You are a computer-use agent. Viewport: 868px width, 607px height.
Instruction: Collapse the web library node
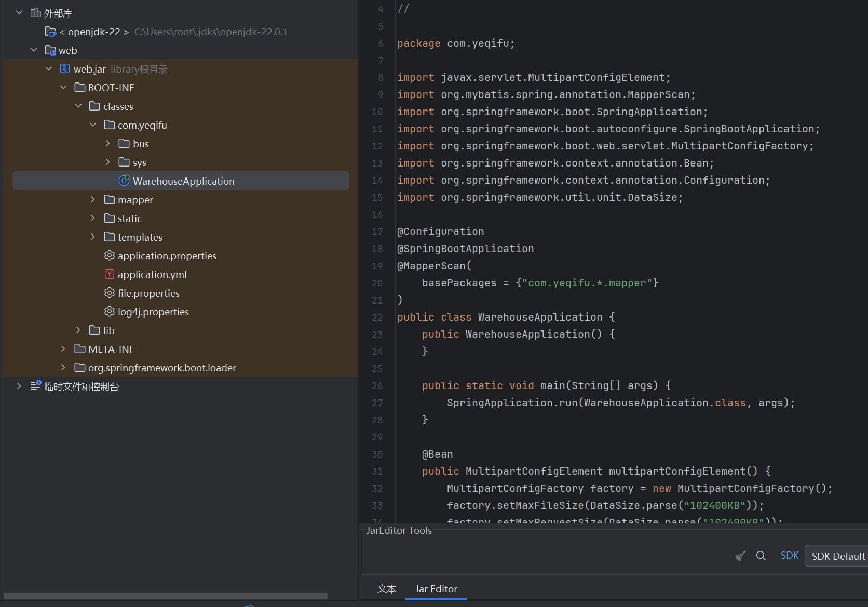click(34, 50)
